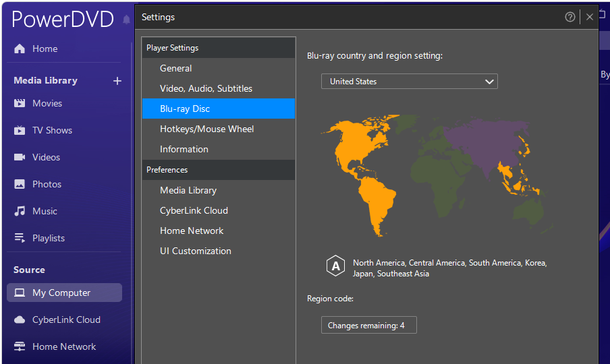The width and height of the screenshot is (610, 364).
Task: Open Music library
Action: click(x=45, y=212)
